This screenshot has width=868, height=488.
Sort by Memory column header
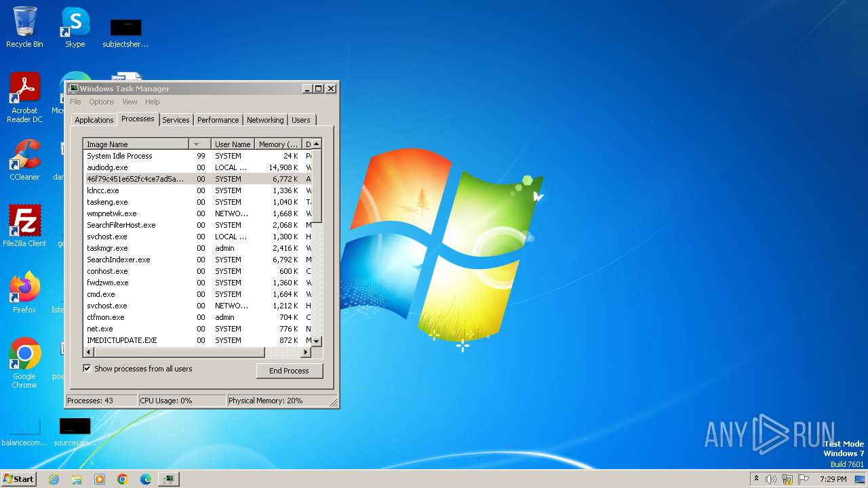click(x=278, y=144)
